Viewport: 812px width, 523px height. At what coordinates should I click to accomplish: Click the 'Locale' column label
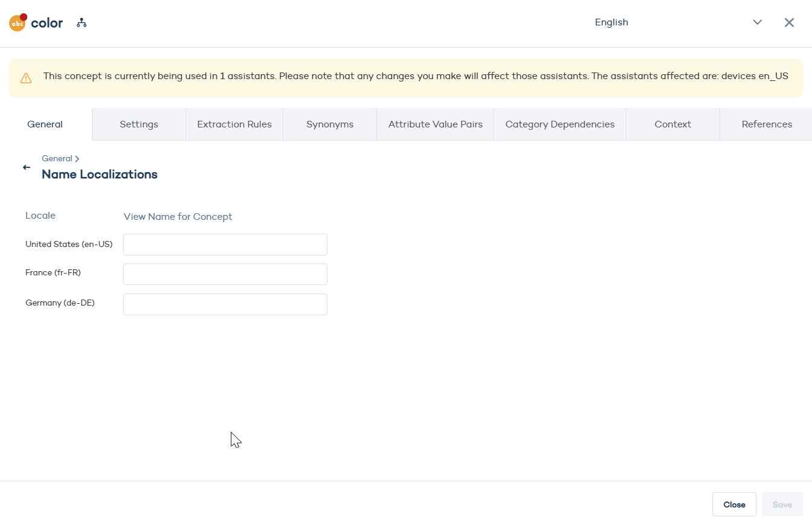[x=40, y=216]
